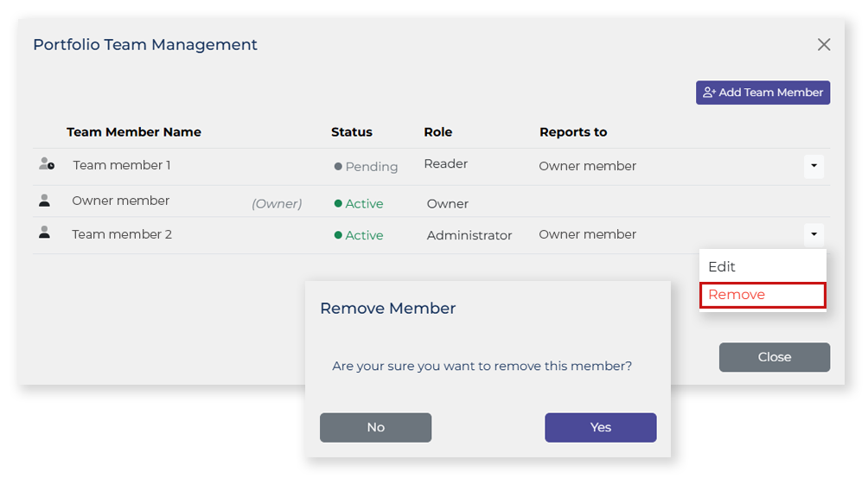
Task: Click the Add Team Member button
Action: (763, 93)
